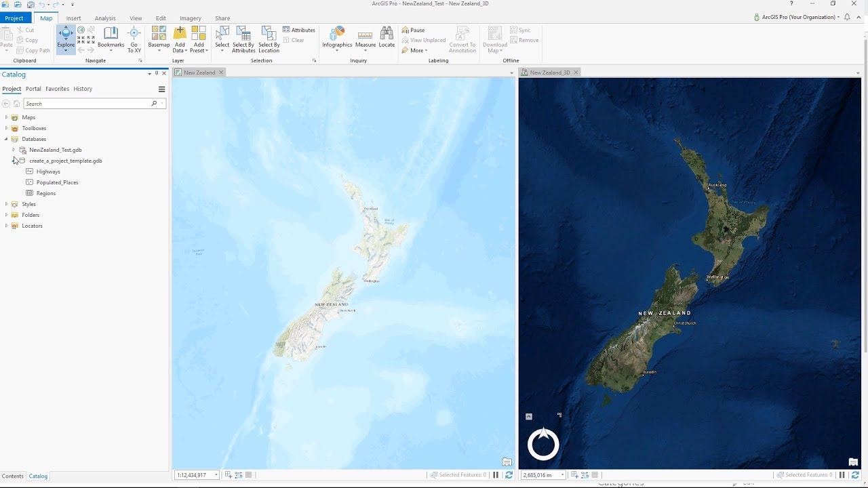
Task: Click the 3D navigator compass control
Action: [x=543, y=445]
